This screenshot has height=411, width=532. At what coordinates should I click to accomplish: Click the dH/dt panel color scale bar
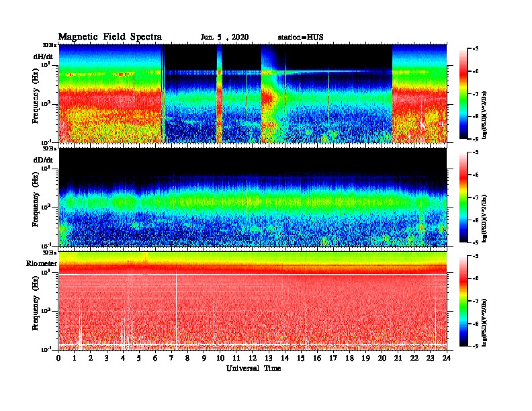click(x=463, y=93)
